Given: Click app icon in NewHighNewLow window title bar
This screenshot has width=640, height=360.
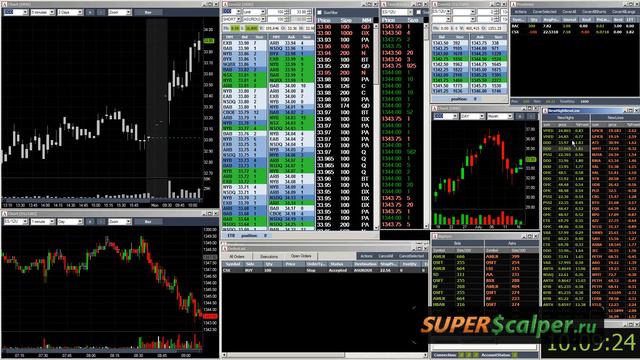Looking at the screenshot, I should [545, 110].
